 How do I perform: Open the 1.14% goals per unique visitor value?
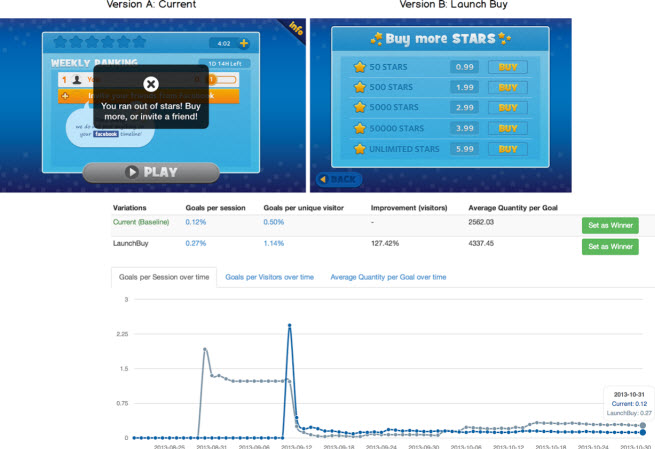pyautogui.click(x=274, y=243)
